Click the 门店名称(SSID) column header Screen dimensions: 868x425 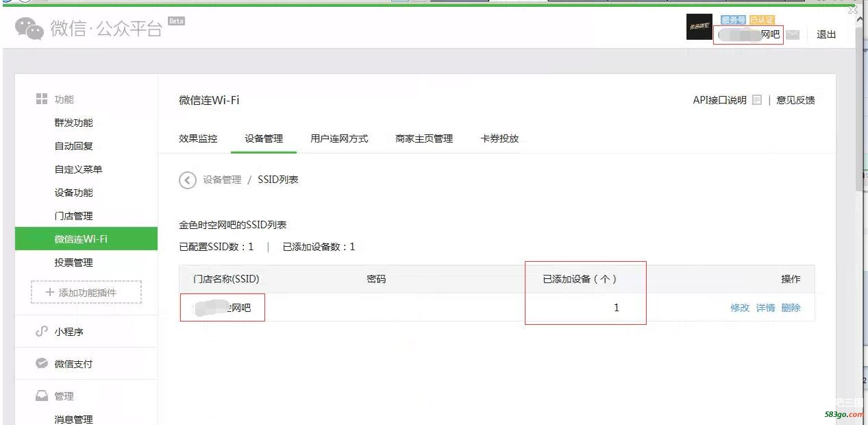point(226,279)
